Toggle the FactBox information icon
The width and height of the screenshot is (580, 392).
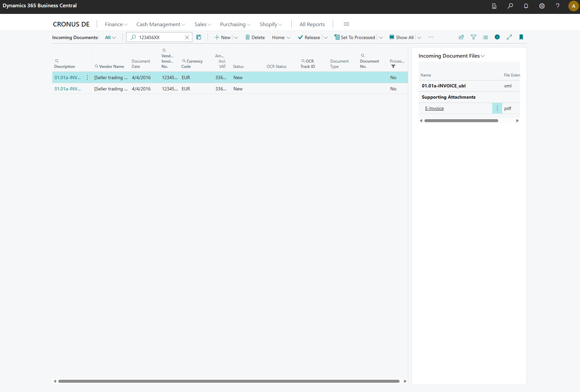497,37
